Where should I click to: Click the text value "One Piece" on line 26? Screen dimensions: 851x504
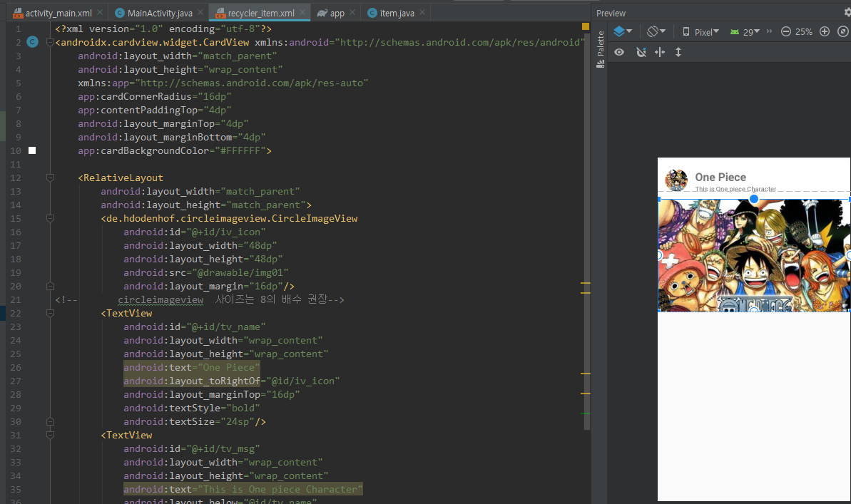pyautogui.click(x=228, y=367)
